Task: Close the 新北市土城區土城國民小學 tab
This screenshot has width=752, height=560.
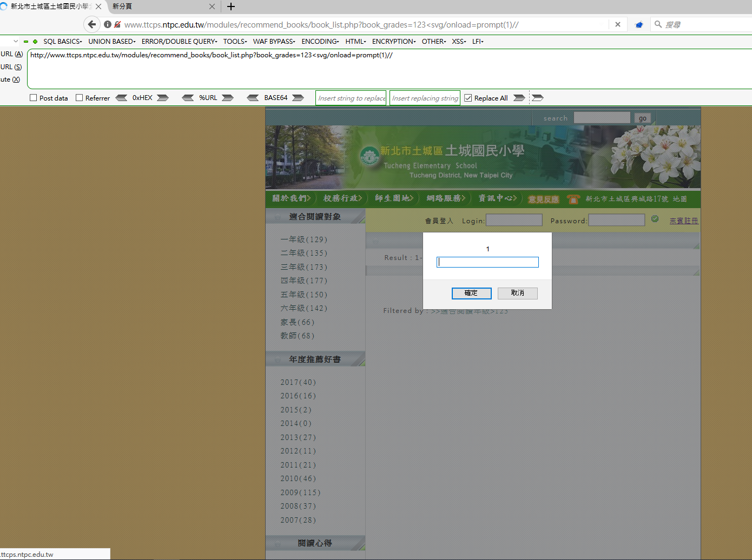Action: [98, 6]
